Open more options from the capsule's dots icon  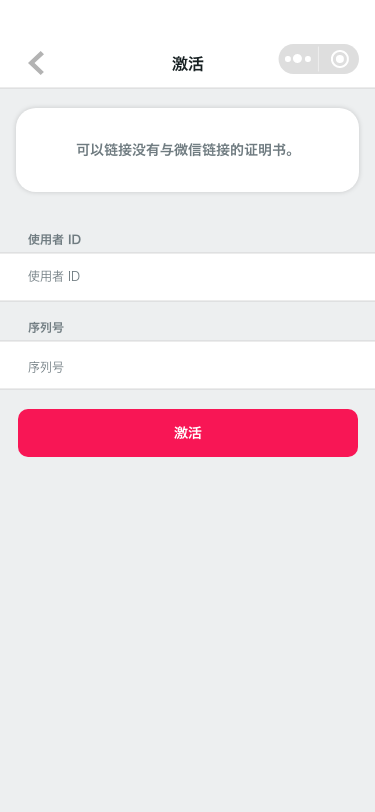(x=298, y=59)
